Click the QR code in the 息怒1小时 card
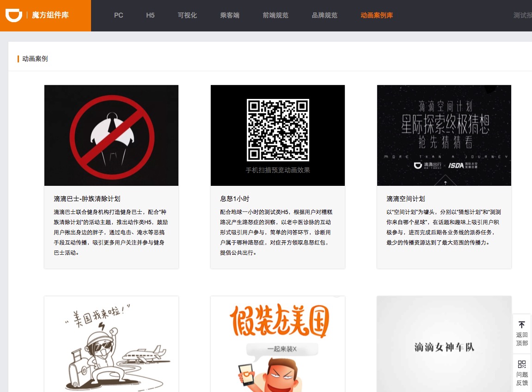This screenshot has height=392, width=532. (x=277, y=129)
